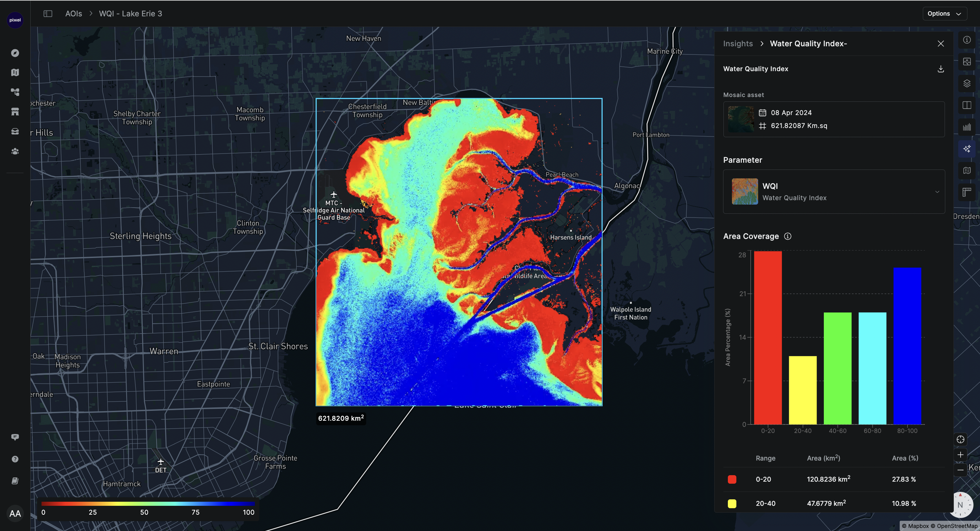Open the compass explore icon in left sidebar

tap(15, 53)
